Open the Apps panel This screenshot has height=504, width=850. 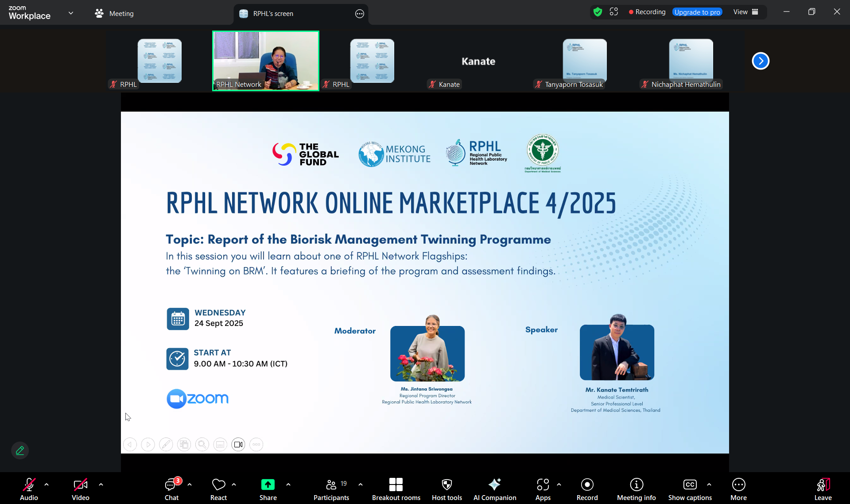pos(543,489)
